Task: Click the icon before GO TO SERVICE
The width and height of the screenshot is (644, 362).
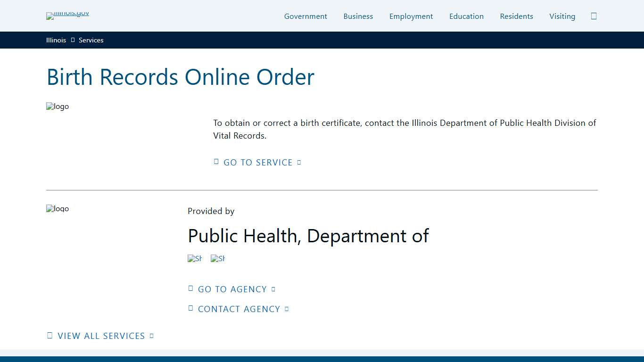Action: pos(216,161)
